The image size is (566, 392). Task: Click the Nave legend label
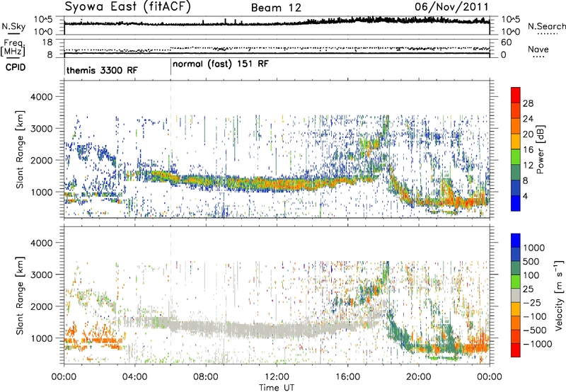point(538,49)
